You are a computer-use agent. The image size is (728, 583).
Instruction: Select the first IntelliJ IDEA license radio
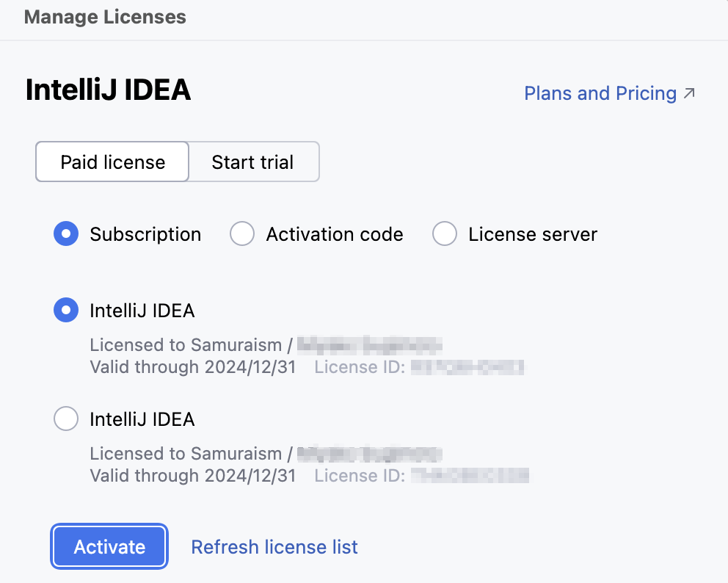pyautogui.click(x=66, y=310)
